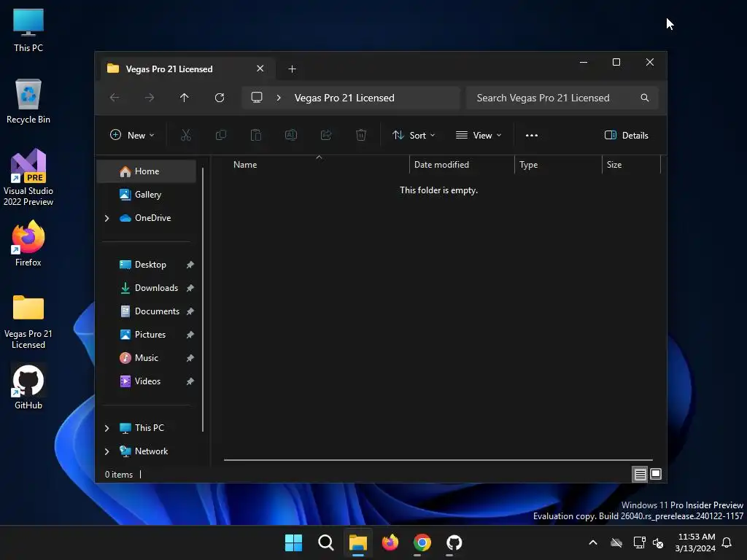Click the pin icon beside Videos
Screen dimensions: 747x560
tap(190, 381)
